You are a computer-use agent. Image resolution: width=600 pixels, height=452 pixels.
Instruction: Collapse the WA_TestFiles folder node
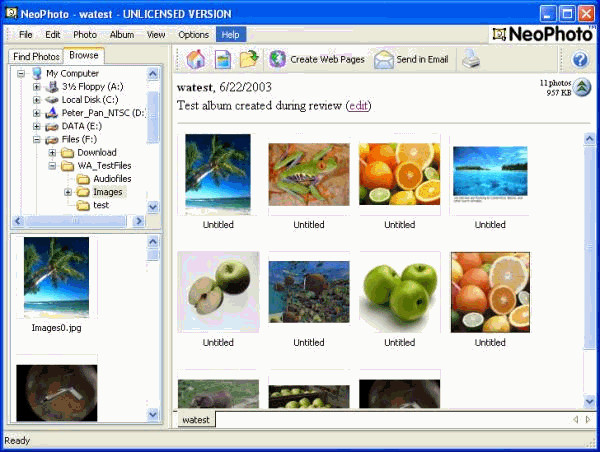[52, 166]
